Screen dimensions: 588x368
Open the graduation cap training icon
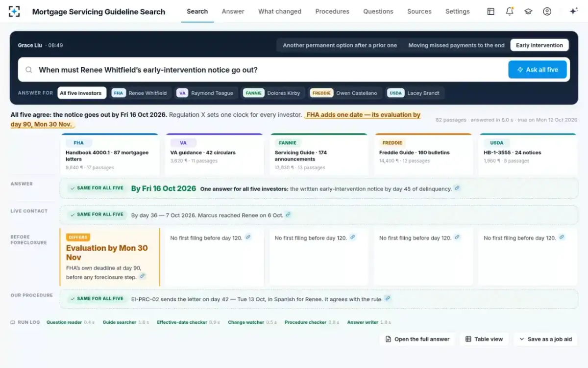(x=528, y=11)
